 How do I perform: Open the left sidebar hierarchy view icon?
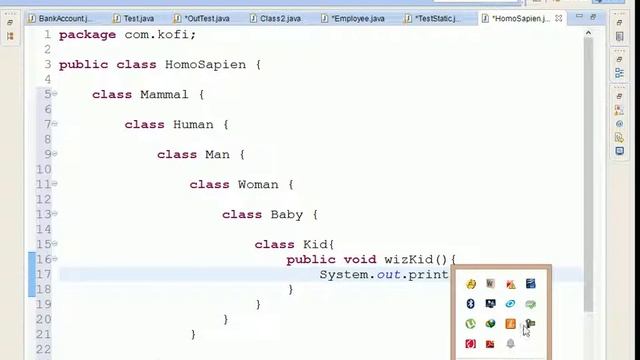click(x=10, y=36)
